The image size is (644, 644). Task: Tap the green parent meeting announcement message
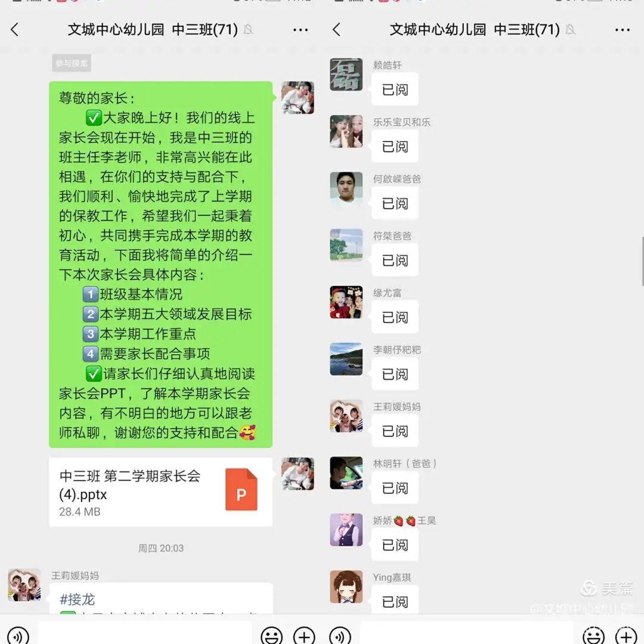pyautogui.click(x=160, y=265)
